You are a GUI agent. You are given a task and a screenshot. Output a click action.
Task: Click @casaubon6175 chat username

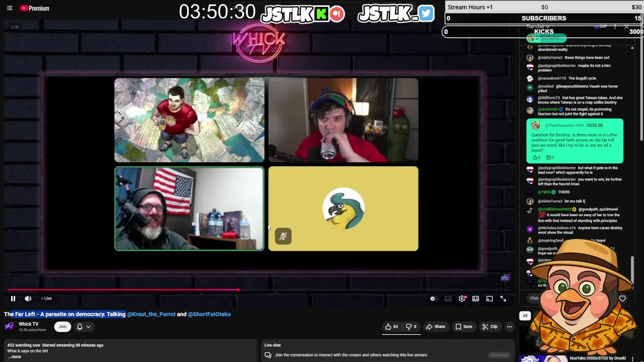click(x=552, y=78)
